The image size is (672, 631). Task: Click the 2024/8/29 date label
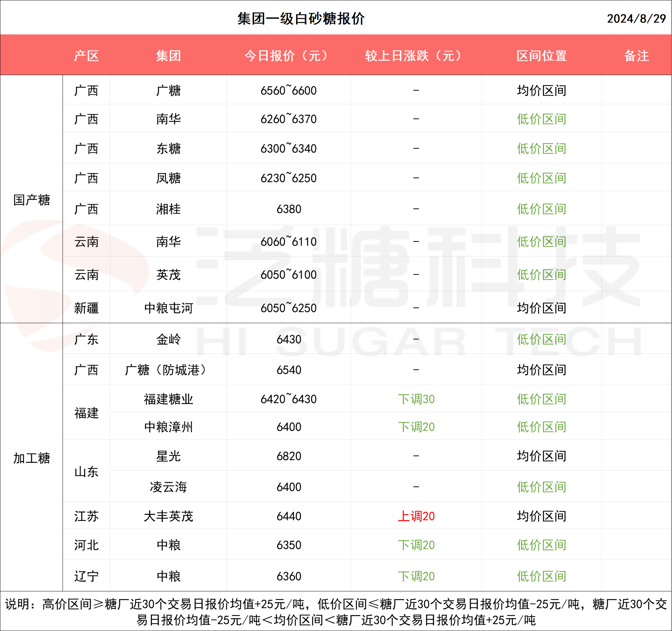point(636,19)
